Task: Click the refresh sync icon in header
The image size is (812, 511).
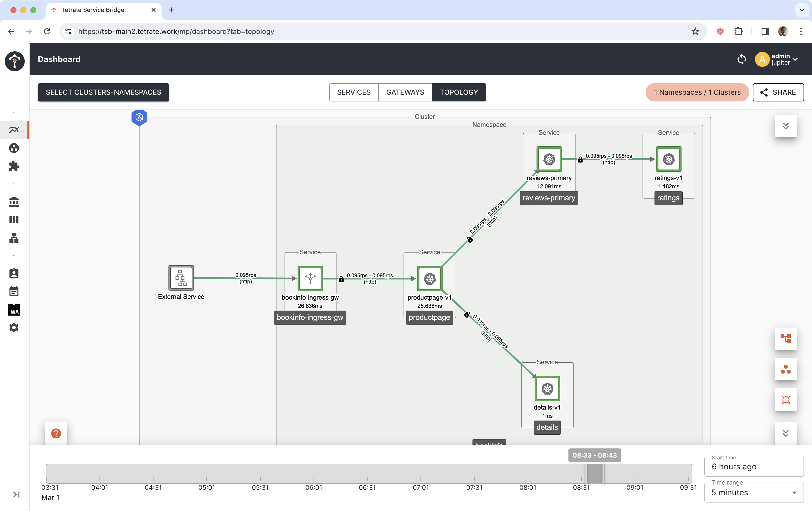Action: tap(741, 59)
